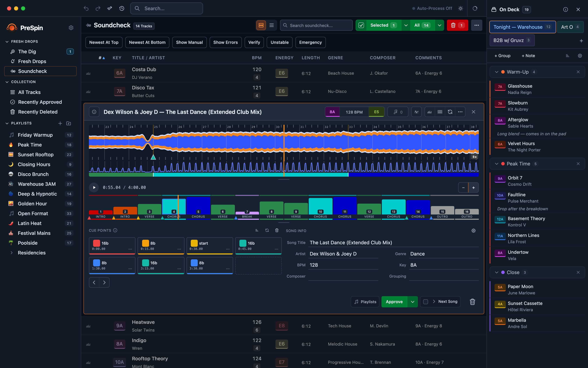
Task: Open PreSpin sidebar settings gear
Action: coord(71,28)
